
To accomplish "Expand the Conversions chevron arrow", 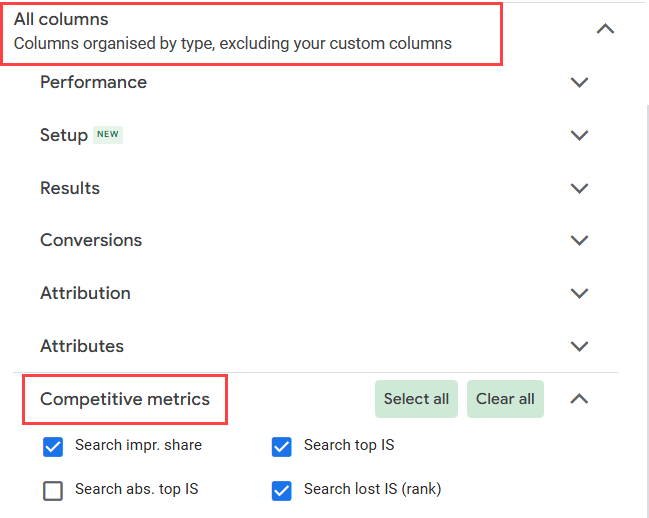I will [x=579, y=241].
